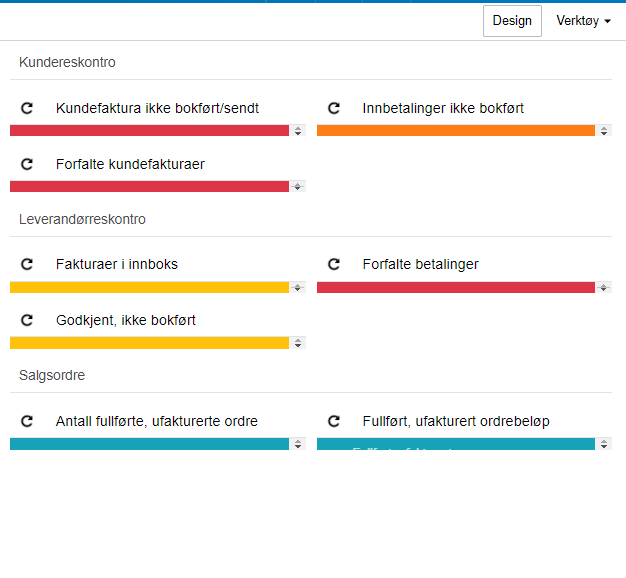Click the spinner on Kundefaktura red bar

(298, 131)
